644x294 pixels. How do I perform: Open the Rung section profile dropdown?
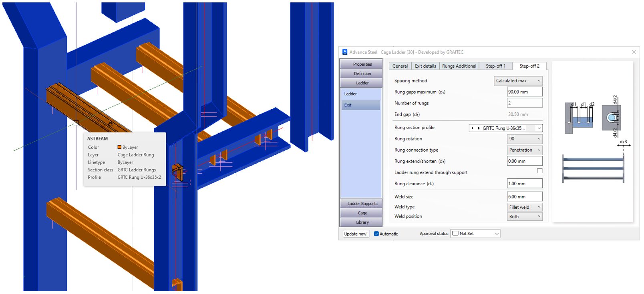pos(506,128)
